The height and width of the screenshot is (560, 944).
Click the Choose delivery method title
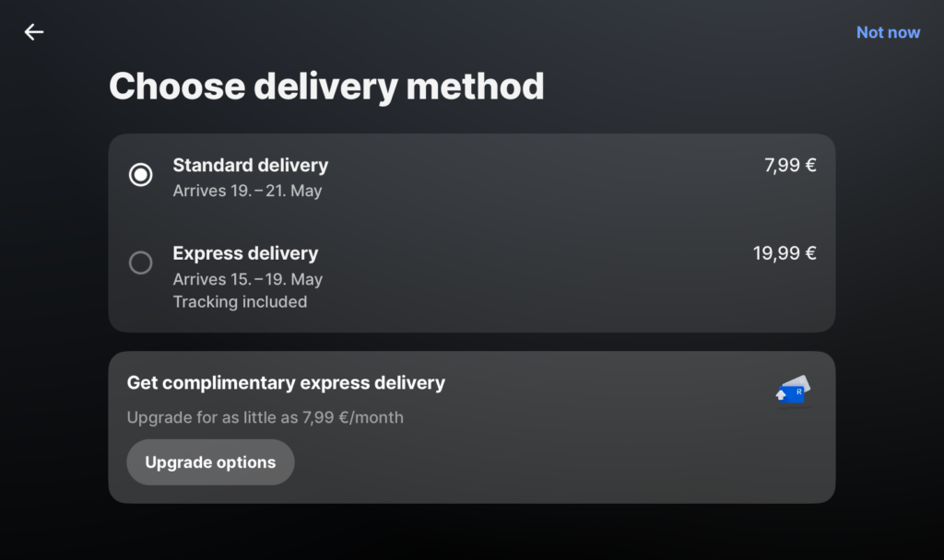click(326, 87)
